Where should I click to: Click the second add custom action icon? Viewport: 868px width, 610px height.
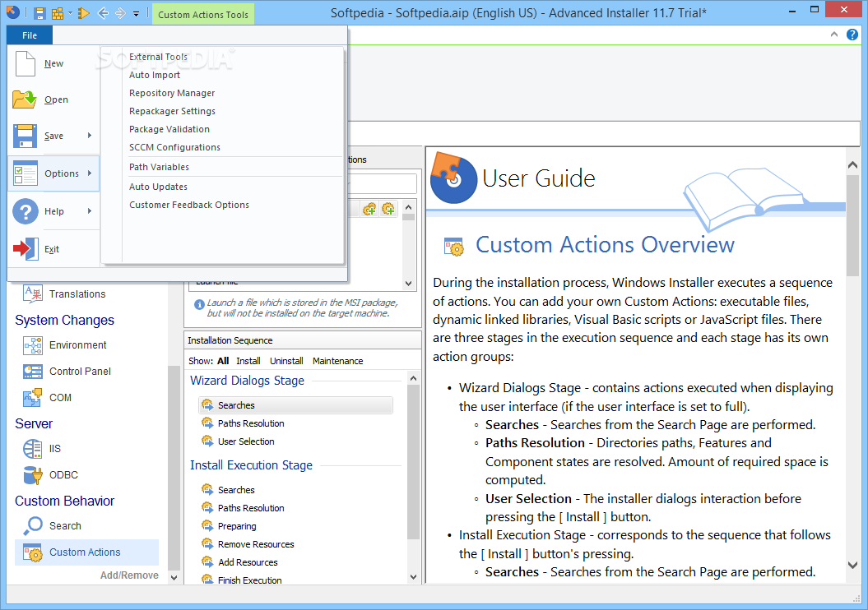pos(388,209)
